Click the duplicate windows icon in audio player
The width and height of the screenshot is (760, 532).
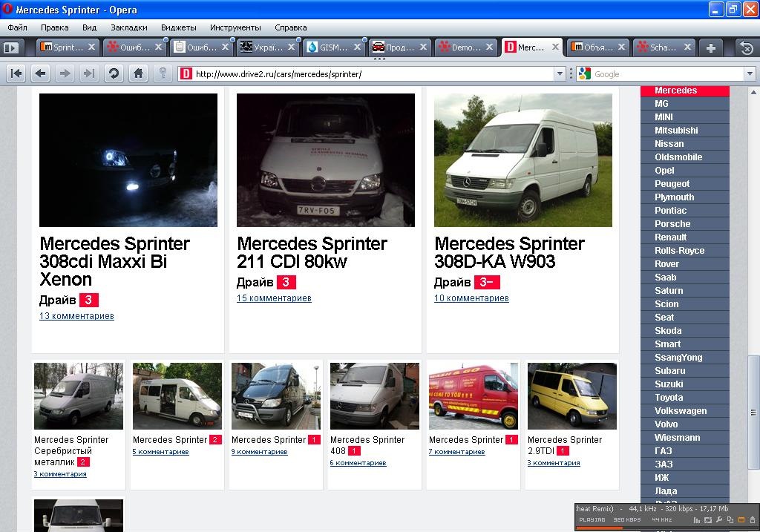[730, 520]
